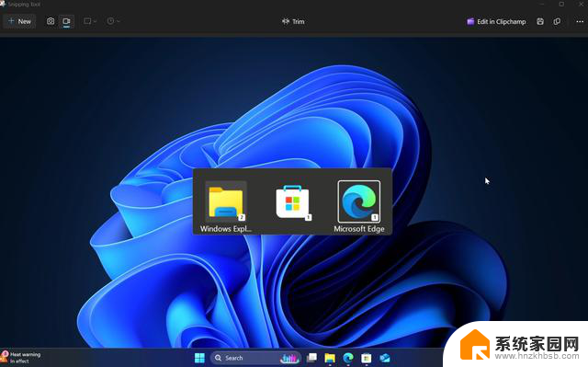Click the taskbar Search box

(255, 358)
